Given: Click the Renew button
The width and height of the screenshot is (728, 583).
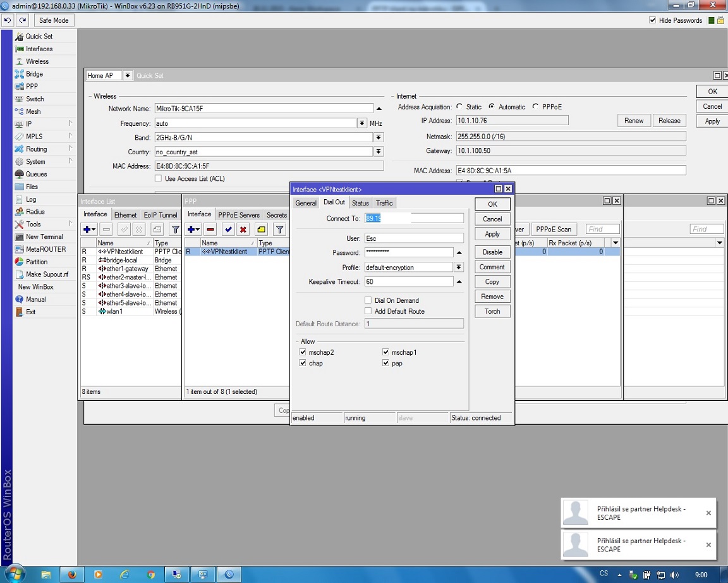Looking at the screenshot, I should [x=634, y=121].
